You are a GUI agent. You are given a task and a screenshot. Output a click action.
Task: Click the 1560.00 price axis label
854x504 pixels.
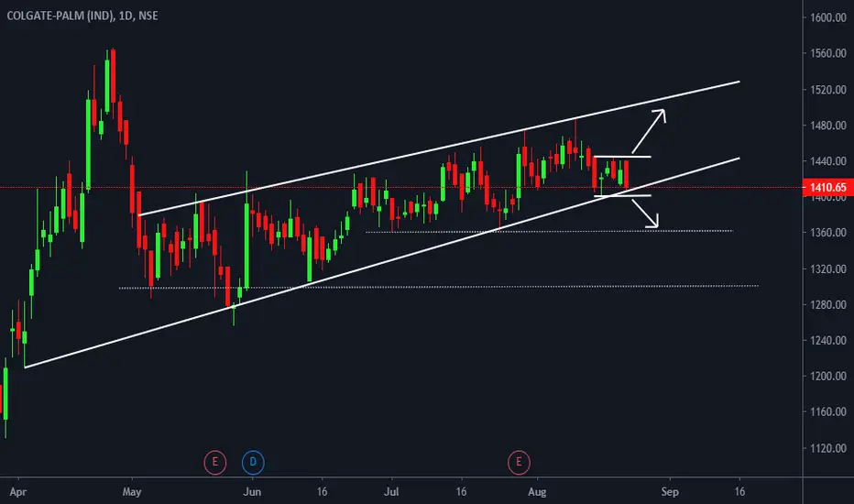coord(827,53)
